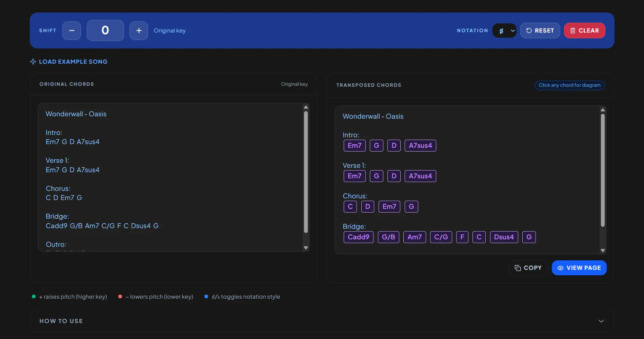
Task: Click the trash icon in Clear button
Action: (573, 31)
